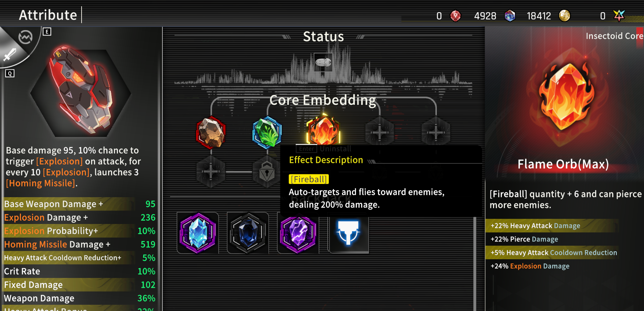644x311 pixels.
Task: Select the embedded Flame Orb core slot
Action: coord(323,131)
